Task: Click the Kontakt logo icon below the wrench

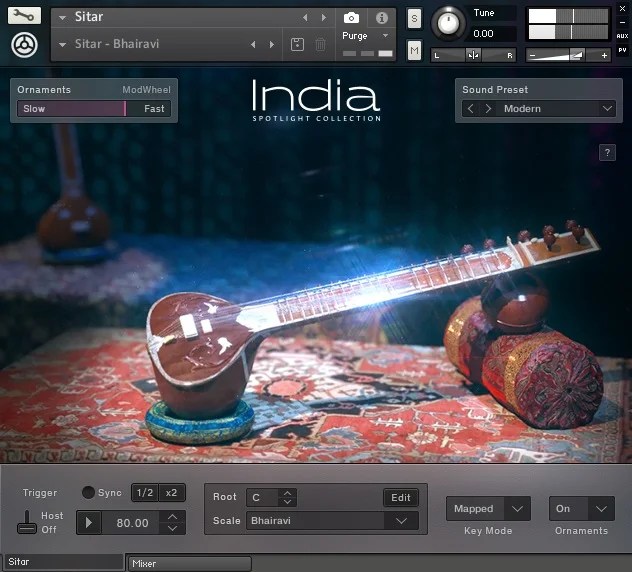Action: [24, 45]
